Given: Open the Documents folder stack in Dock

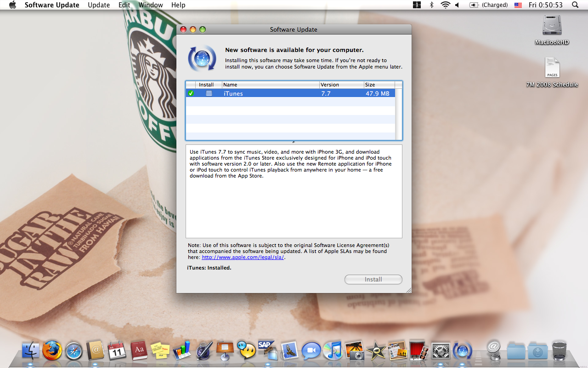Looking at the screenshot, I should point(516,351).
